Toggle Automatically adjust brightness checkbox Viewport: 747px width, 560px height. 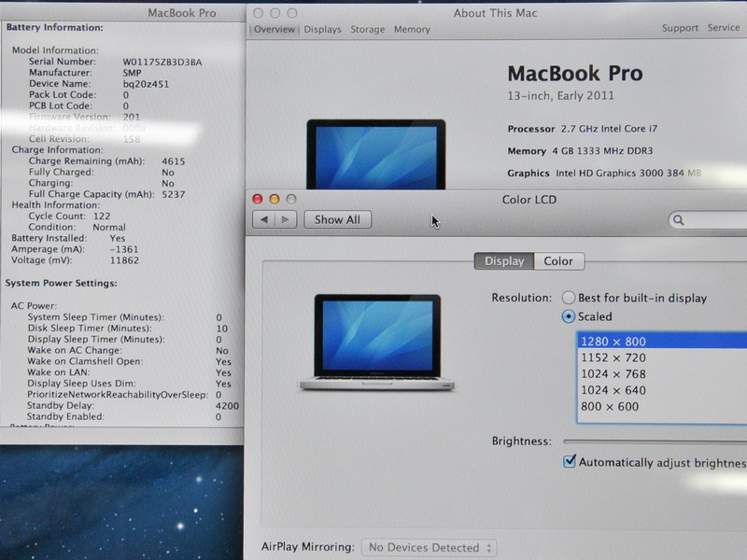570,461
